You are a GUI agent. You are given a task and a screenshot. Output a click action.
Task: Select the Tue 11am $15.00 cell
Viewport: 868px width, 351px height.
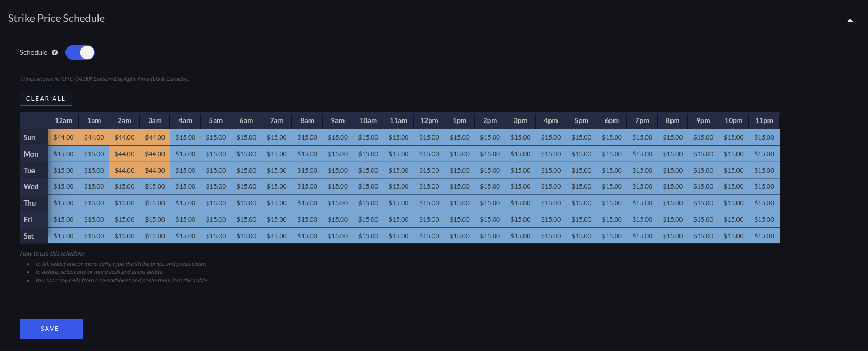point(399,170)
